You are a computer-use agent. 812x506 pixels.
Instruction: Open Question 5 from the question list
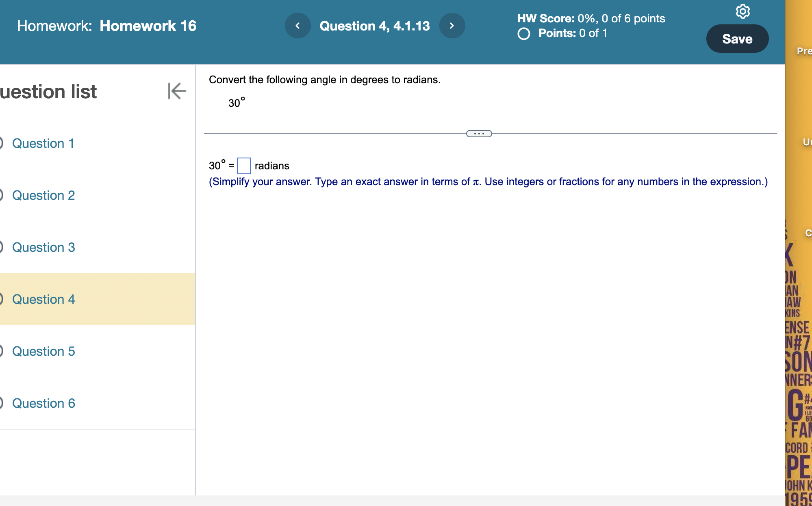click(43, 351)
